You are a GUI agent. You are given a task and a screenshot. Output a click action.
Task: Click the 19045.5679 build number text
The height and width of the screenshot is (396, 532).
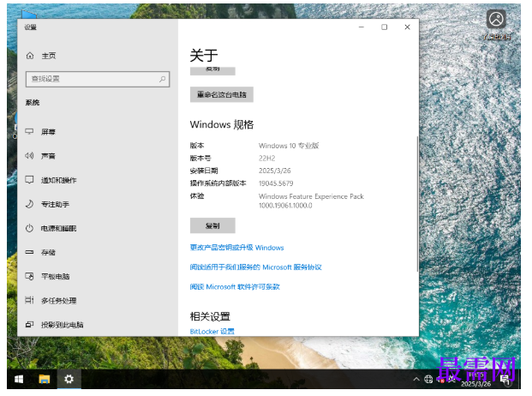(x=276, y=183)
